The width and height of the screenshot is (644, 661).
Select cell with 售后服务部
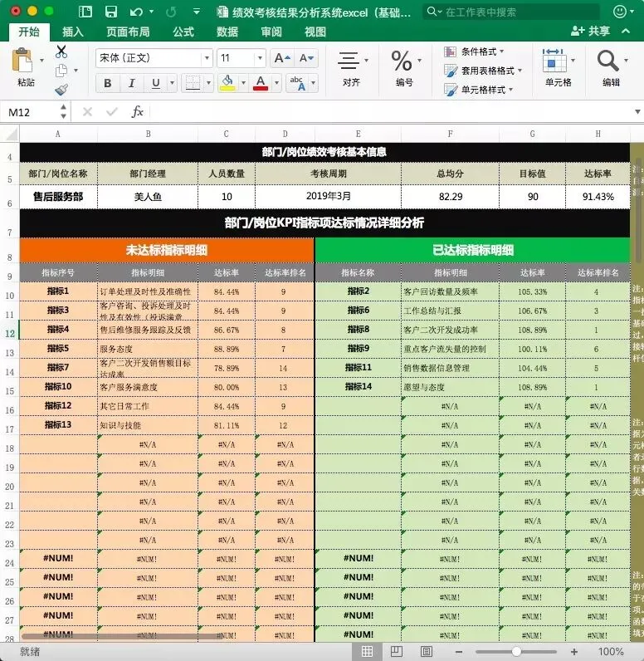[58, 197]
